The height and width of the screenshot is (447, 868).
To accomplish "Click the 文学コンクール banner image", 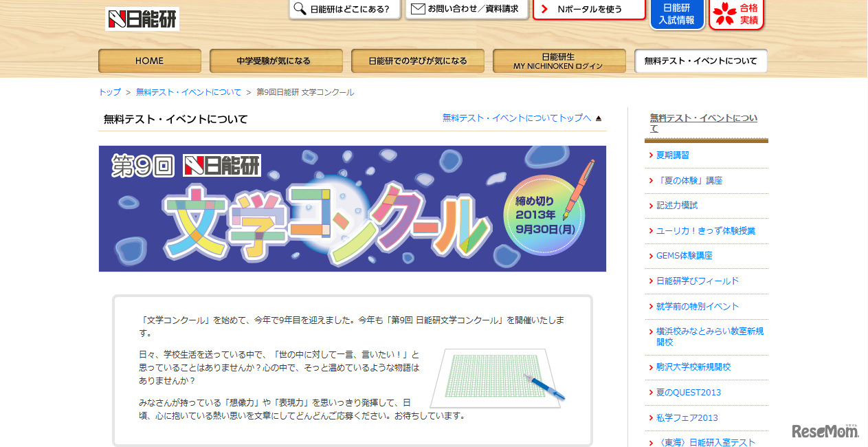I will (352, 208).
